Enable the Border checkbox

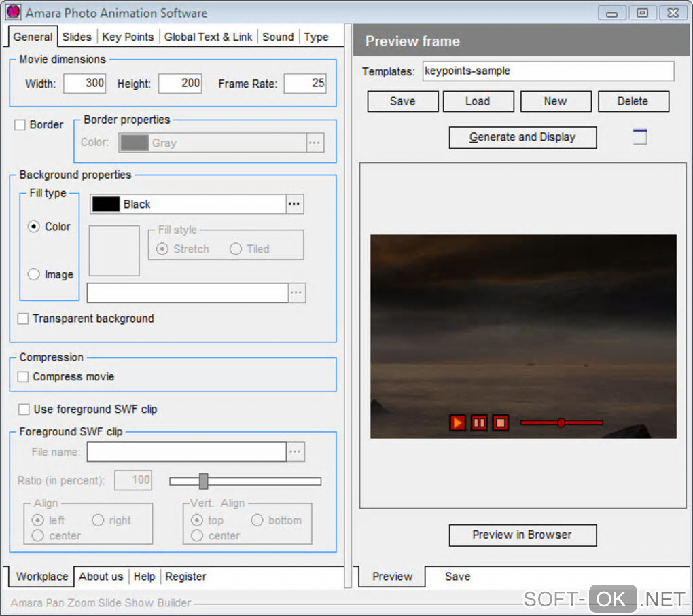[x=20, y=124]
